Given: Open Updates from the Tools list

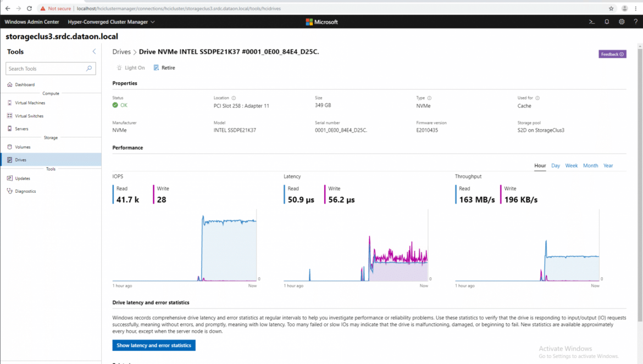Looking at the screenshot, I should tap(51, 178).
